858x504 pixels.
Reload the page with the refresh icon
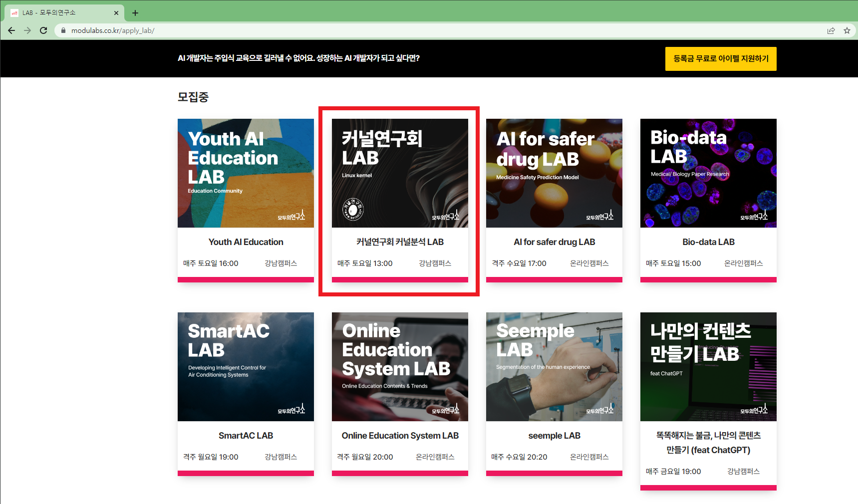(x=43, y=30)
